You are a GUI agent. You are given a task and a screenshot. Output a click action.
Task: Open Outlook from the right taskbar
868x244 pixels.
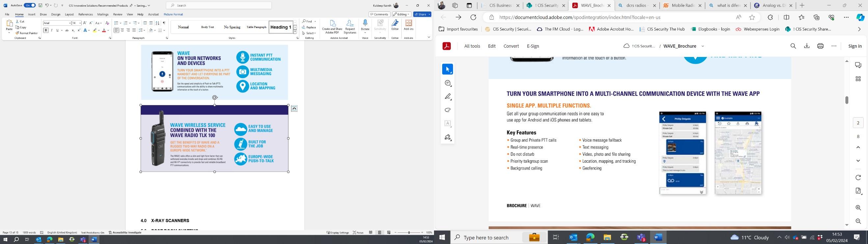(x=573, y=238)
